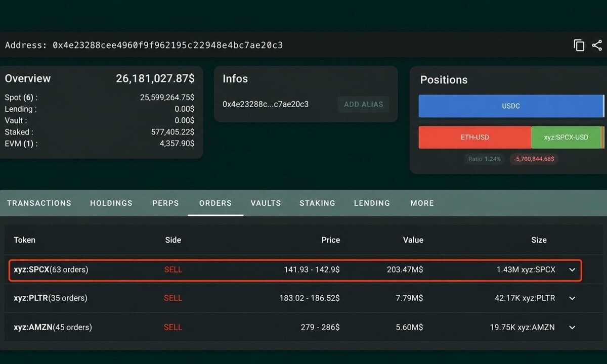Click the 1.43M xyz:SPCX size cell

coord(526,270)
